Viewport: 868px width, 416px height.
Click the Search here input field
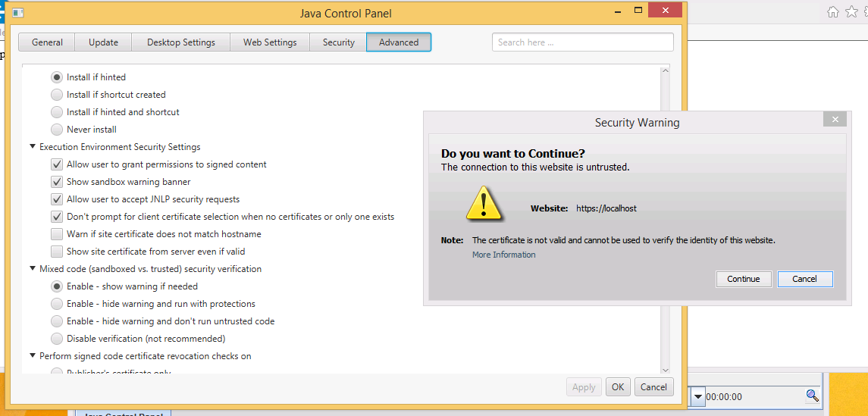pyautogui.click(x=582, y=42)
